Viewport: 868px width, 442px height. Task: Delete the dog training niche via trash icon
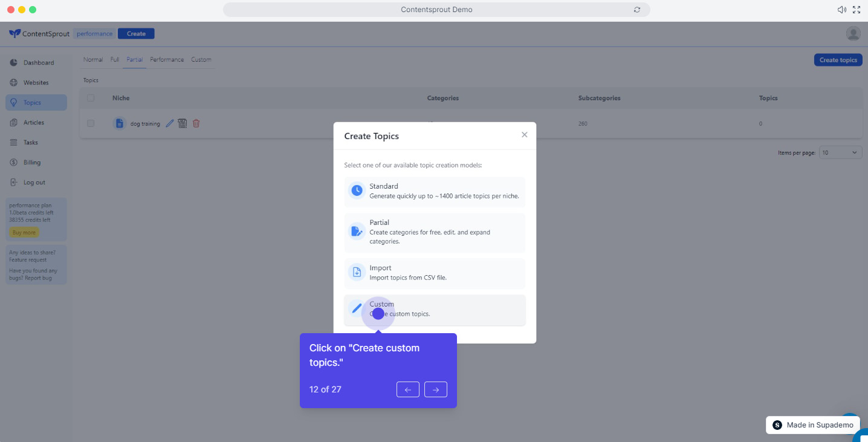point(196,123)
